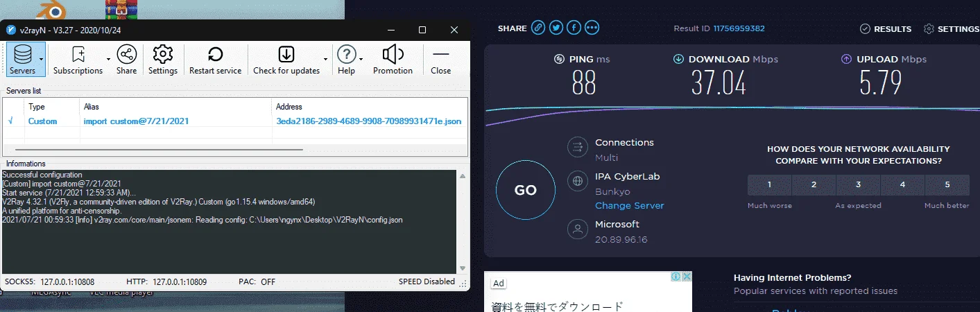Click the PAC OFF status entry
980x312 pixels.
[257, 282]
